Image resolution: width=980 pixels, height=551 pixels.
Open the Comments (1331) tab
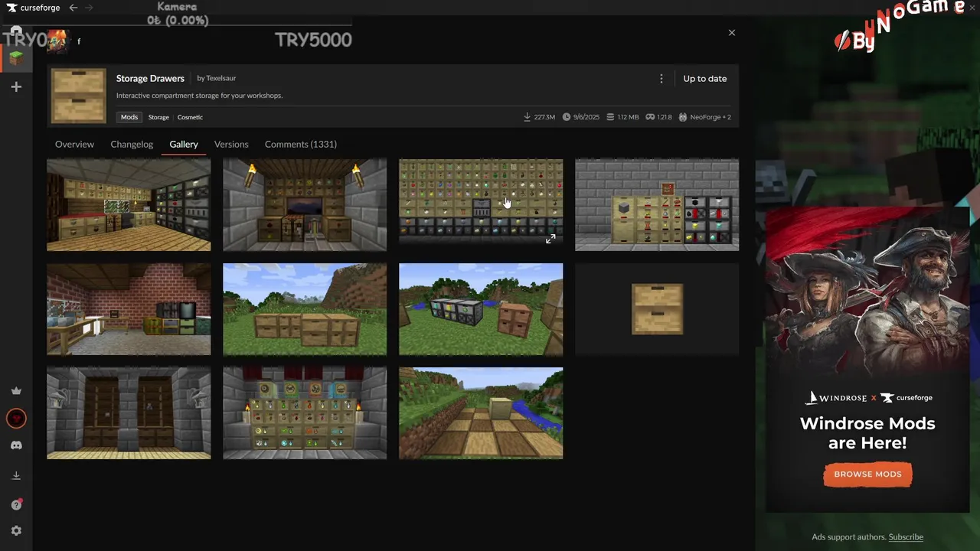(x=301, y=144)
